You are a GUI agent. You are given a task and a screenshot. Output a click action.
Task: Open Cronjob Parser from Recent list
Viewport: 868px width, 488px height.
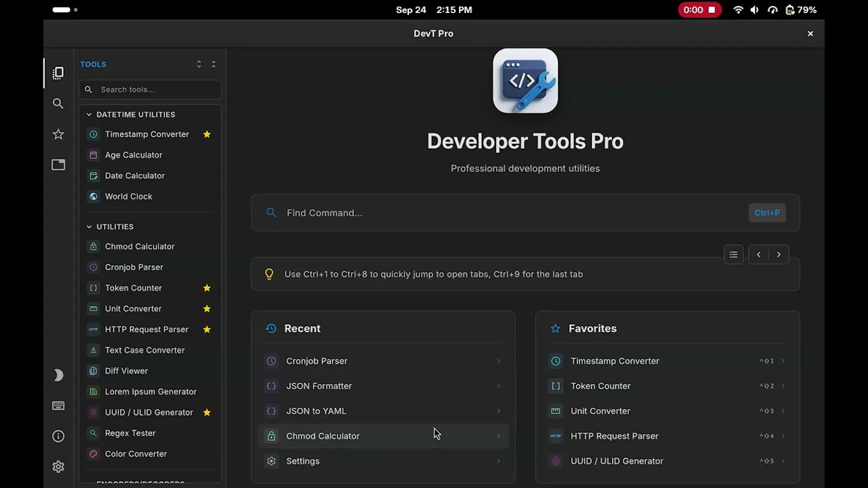(x=383, y=361)
